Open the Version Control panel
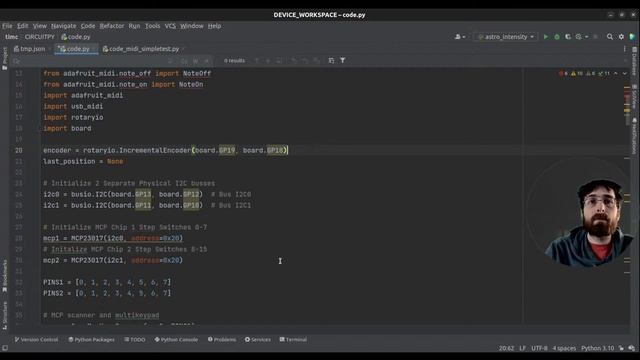 [x=36, y=340]
